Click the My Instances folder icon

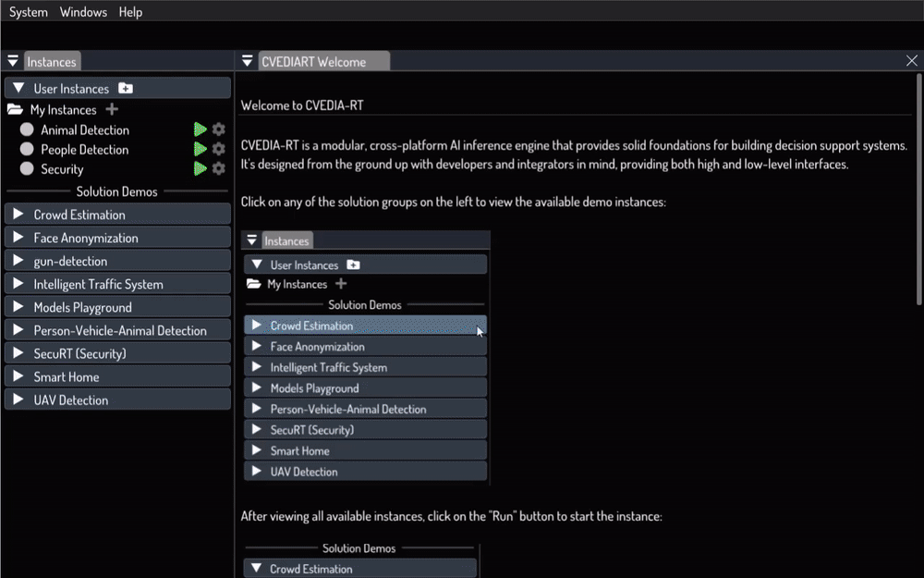[x=16, y=109]
